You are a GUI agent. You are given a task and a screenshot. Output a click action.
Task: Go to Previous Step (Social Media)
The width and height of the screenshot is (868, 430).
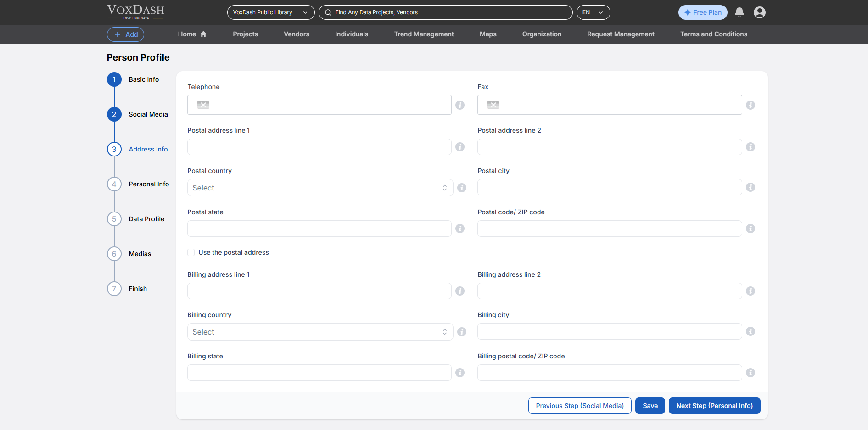pos(580,406)
